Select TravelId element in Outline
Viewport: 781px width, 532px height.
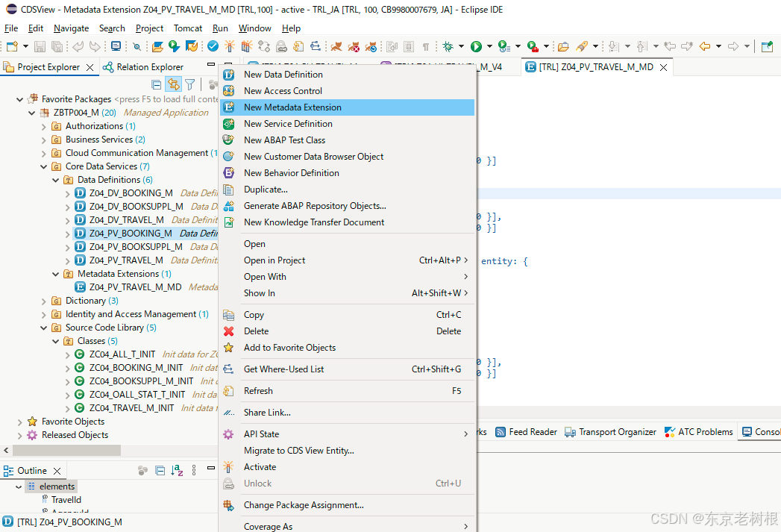66,500
